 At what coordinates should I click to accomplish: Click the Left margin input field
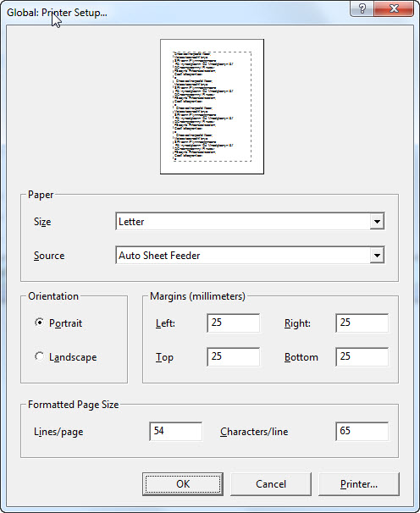(x=233, y=323)
